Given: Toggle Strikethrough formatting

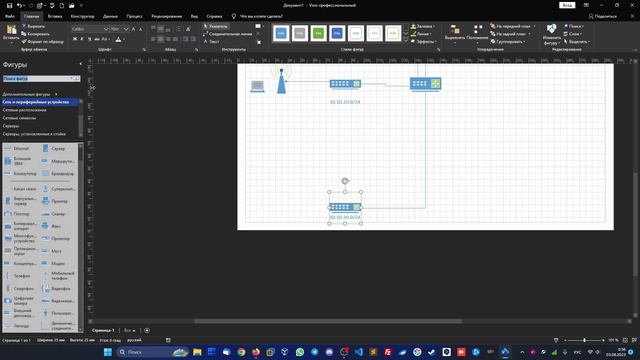Looking at the screenshot, I should tap(97, 39).
